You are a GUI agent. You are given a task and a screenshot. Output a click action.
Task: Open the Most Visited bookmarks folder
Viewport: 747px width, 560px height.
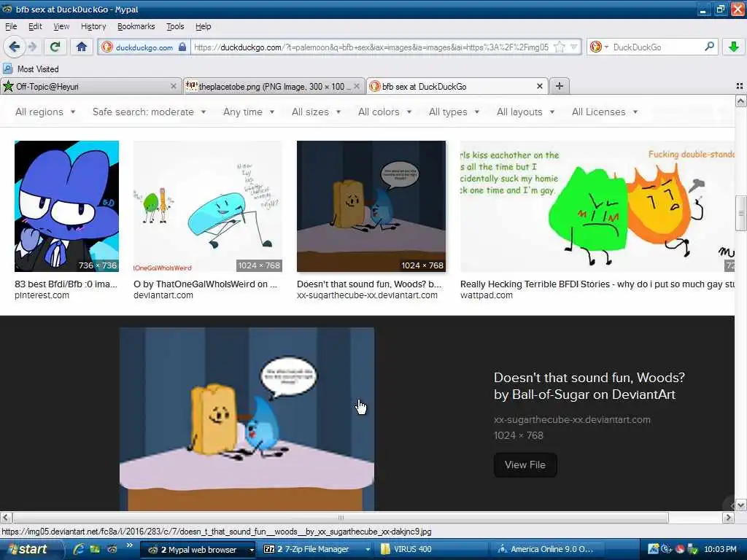(x=31, y=69)
